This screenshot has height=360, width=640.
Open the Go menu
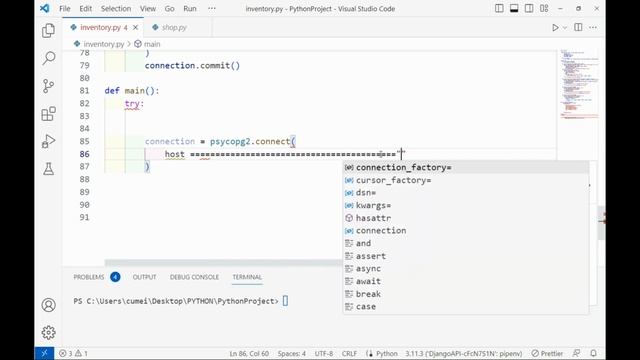tap(169, 9)
